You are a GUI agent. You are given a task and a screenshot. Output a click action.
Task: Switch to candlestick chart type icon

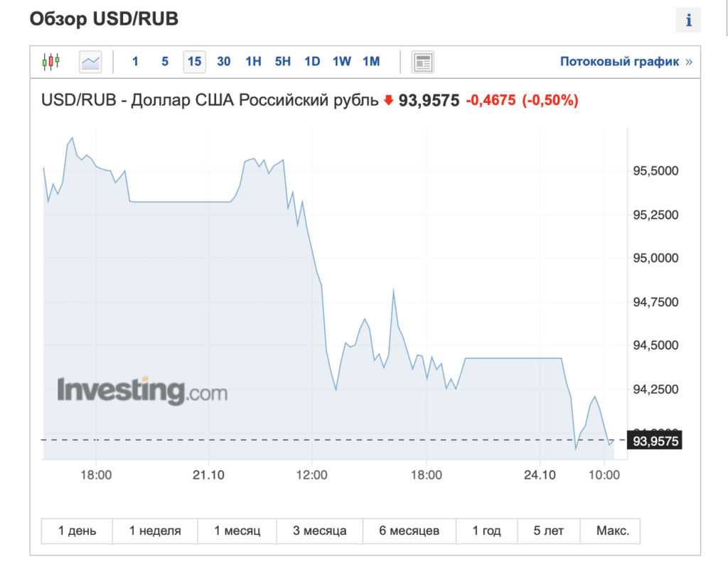click(51, 62)
